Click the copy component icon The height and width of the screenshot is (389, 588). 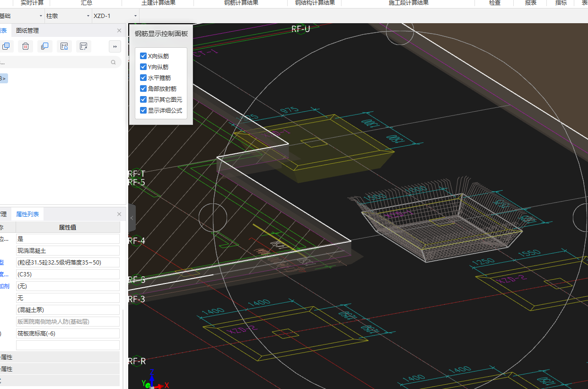[x=6, y=46]
